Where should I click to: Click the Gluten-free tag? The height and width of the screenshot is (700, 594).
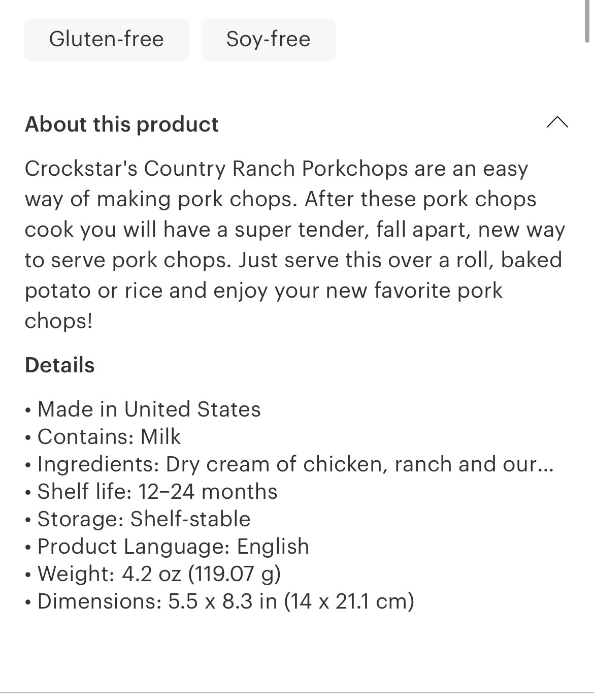point(107,39)
